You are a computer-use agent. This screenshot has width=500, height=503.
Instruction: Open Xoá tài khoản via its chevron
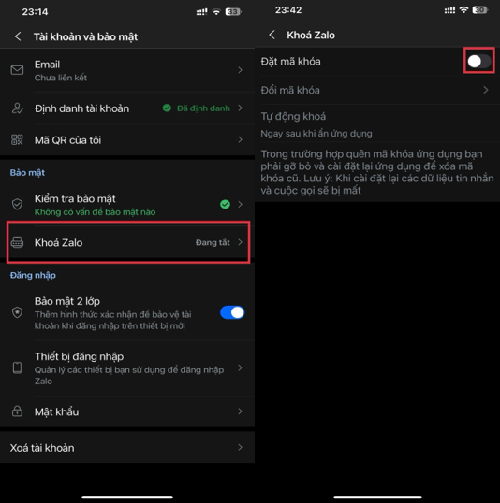coord(240,447)
